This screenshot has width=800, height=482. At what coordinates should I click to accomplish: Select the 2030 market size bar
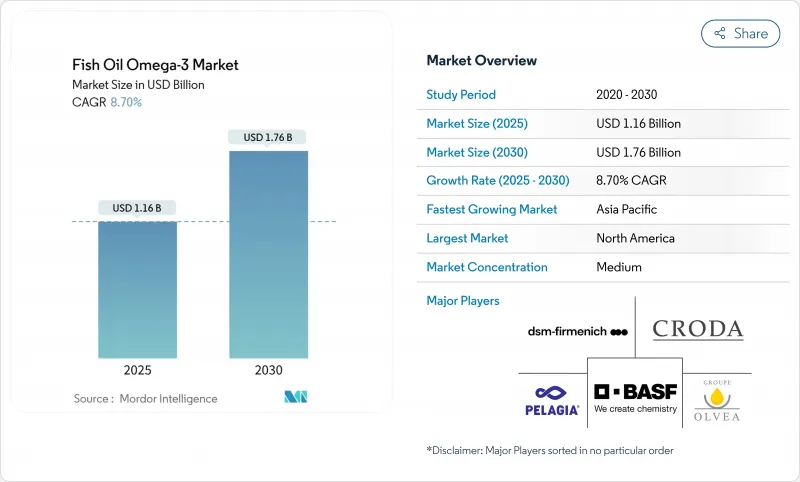tap(268, 255)
